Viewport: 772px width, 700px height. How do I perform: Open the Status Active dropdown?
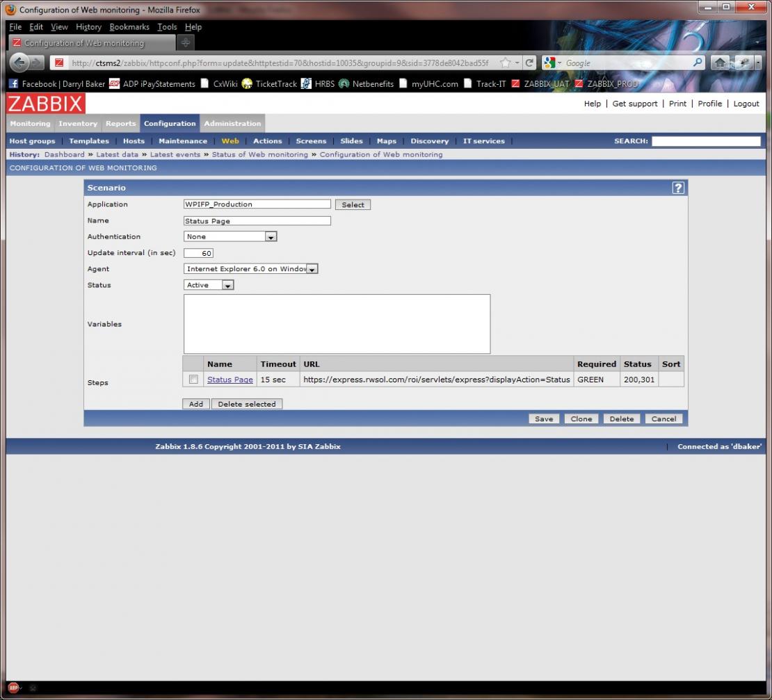208,285
